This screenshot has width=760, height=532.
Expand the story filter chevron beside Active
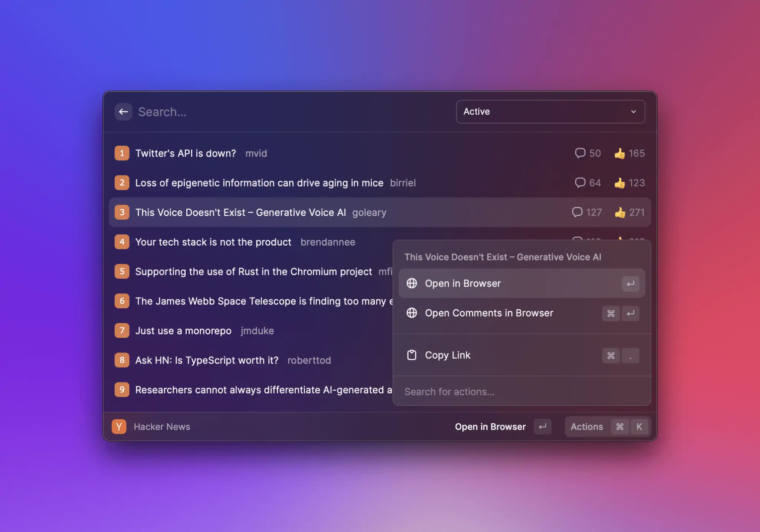[633, 112]
